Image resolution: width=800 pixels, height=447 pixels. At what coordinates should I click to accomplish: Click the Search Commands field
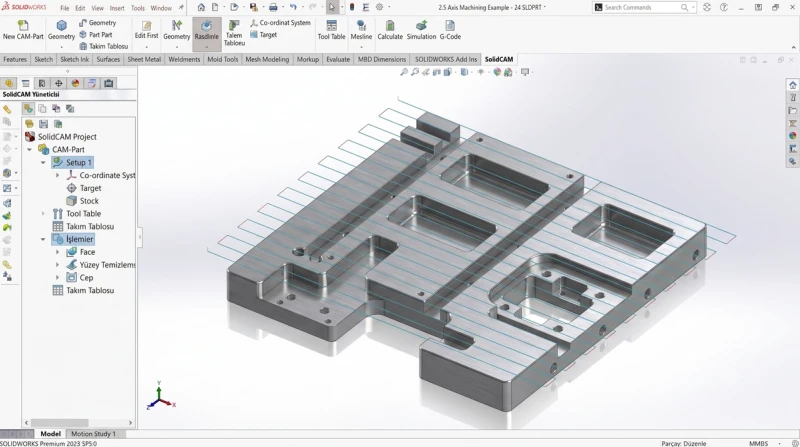(x=642, y=7)
